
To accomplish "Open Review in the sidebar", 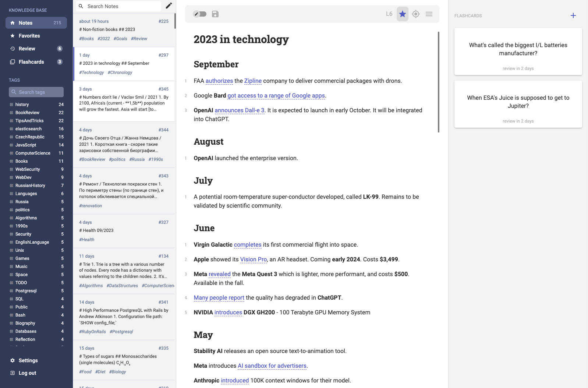I will click(x=36, y=49).
